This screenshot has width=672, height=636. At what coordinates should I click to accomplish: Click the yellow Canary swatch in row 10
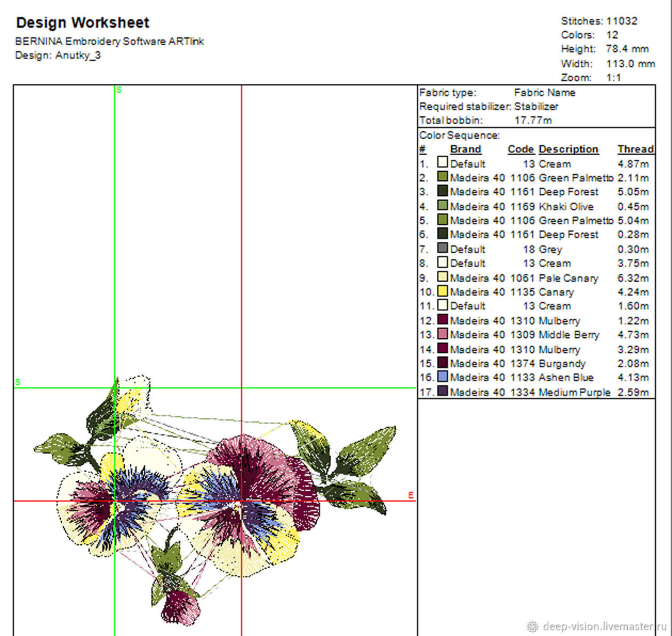coord(442,291)
